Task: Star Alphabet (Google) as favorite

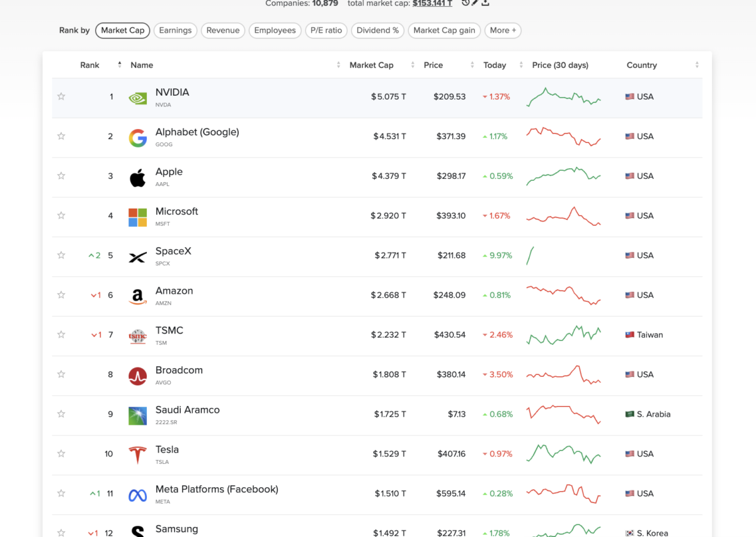Action: (x=61, y=136)
